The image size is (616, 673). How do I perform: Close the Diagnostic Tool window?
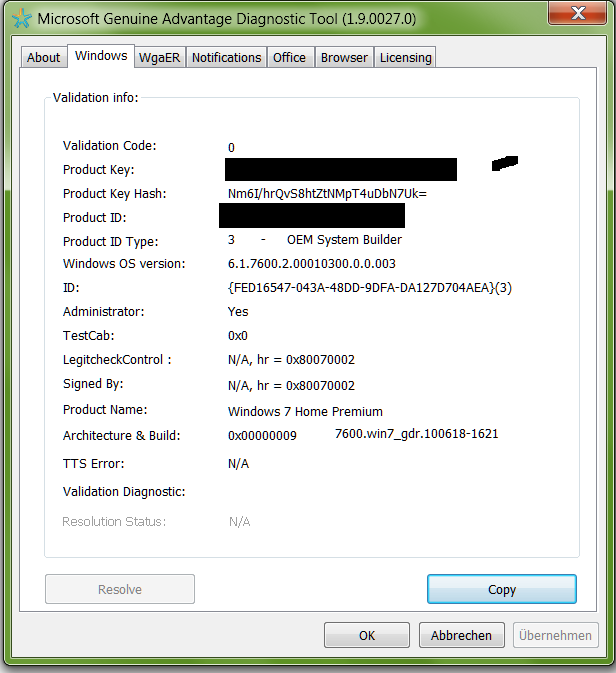pyautogui.click(x=577, y=12)
